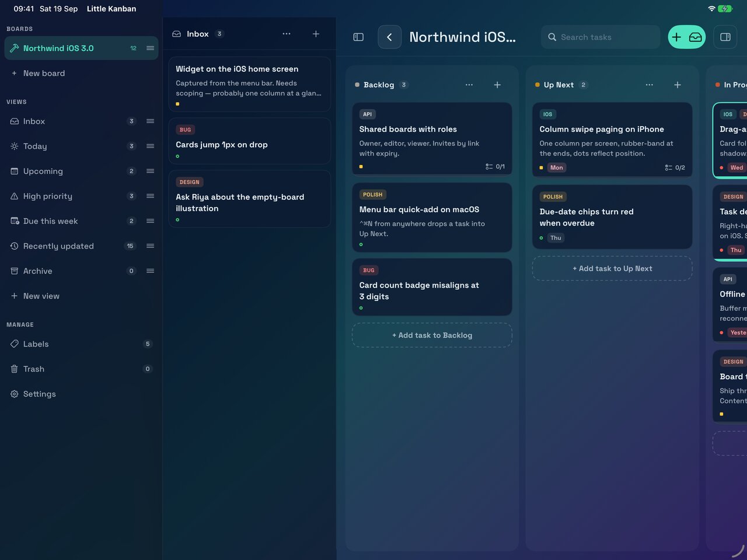
Task: Click the battery status icon
Action: click(725, 9)
